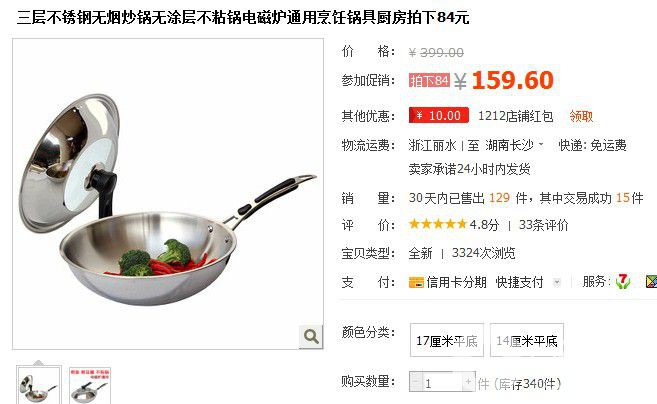The height and width of the screenshot is (404, 657).
Task: Open the 33条评价 reviews link
Action: coord(543,225)
